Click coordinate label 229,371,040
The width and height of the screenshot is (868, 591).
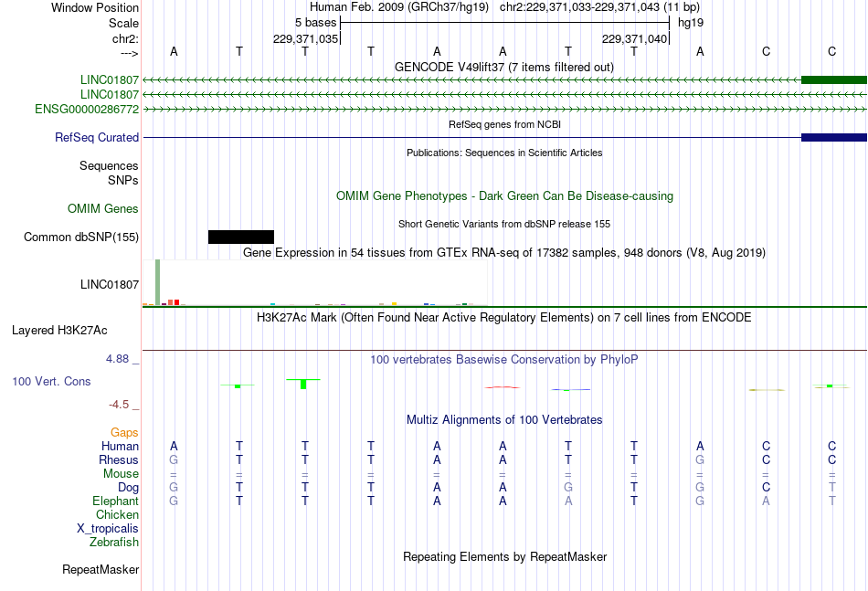634,38
